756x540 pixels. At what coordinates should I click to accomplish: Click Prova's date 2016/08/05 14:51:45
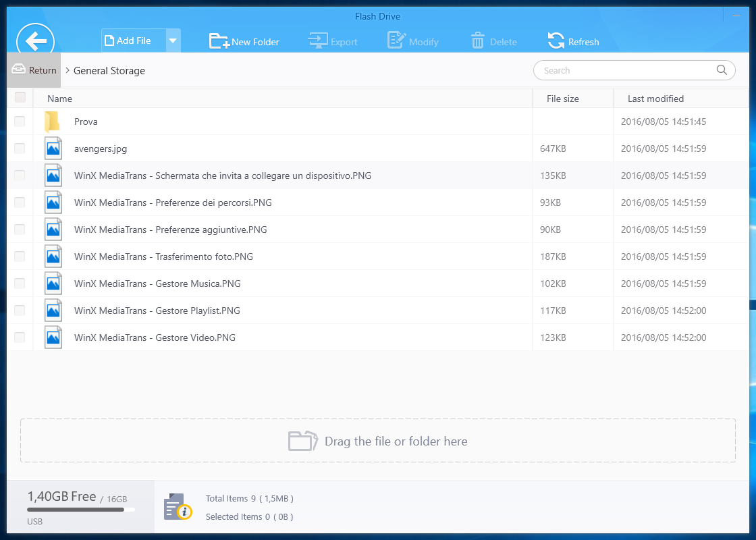coord(664,122)
